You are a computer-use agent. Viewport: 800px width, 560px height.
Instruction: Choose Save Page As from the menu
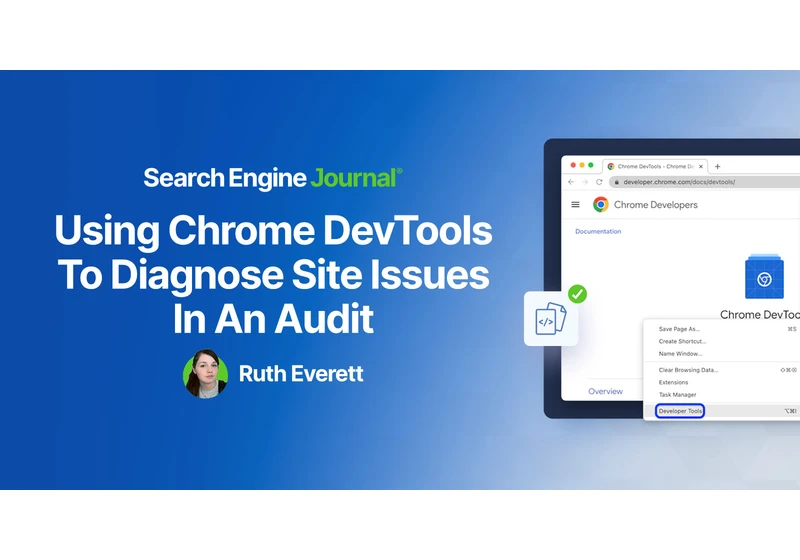pos(721,329)
